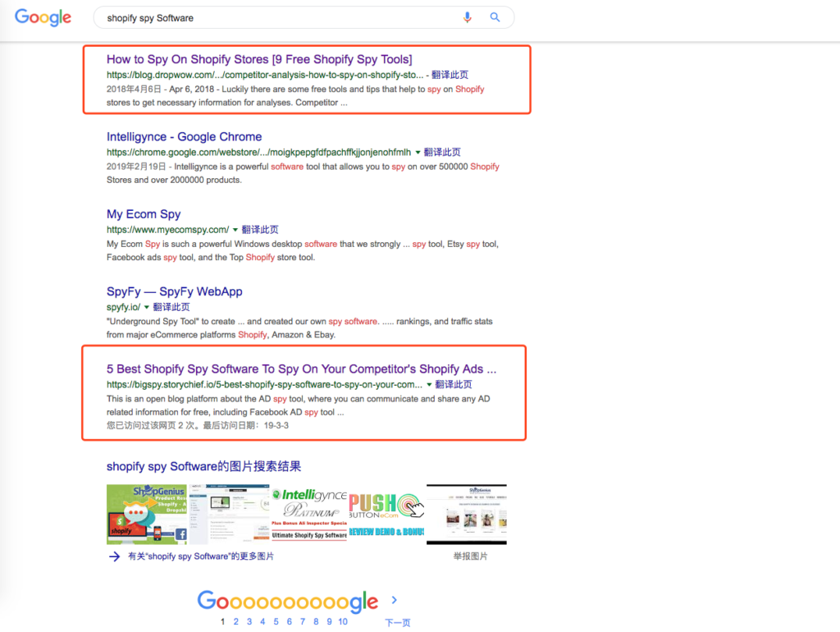Go to results page 3
840x632 pixels.
(x=249, y=622)
